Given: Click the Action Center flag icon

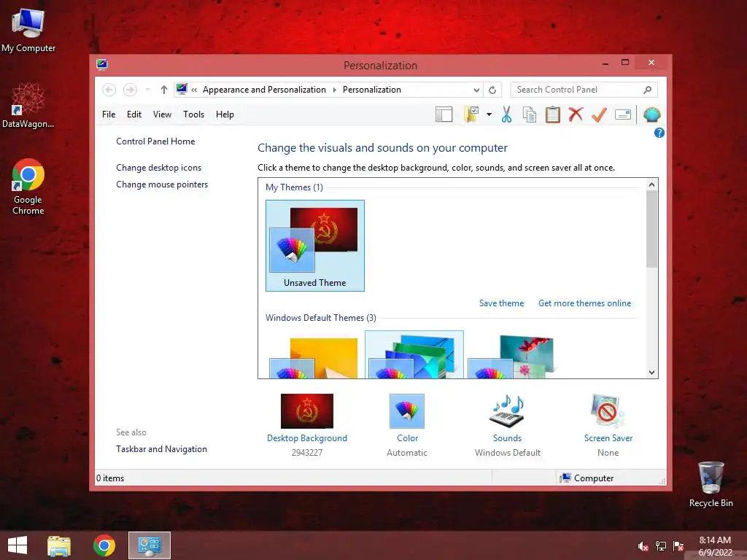Looking at the screenshot, I should (x=678, y=546).
